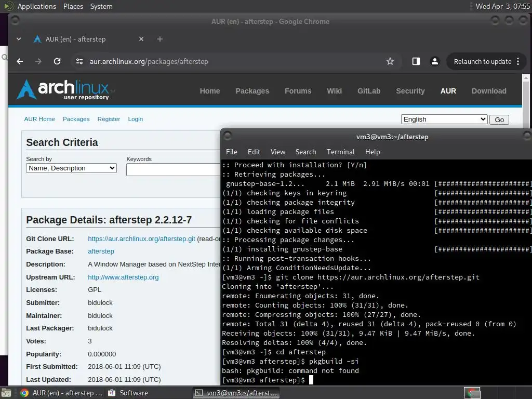
Task: Open AUR in Arch navigation
Action: (x=448, y=91)
